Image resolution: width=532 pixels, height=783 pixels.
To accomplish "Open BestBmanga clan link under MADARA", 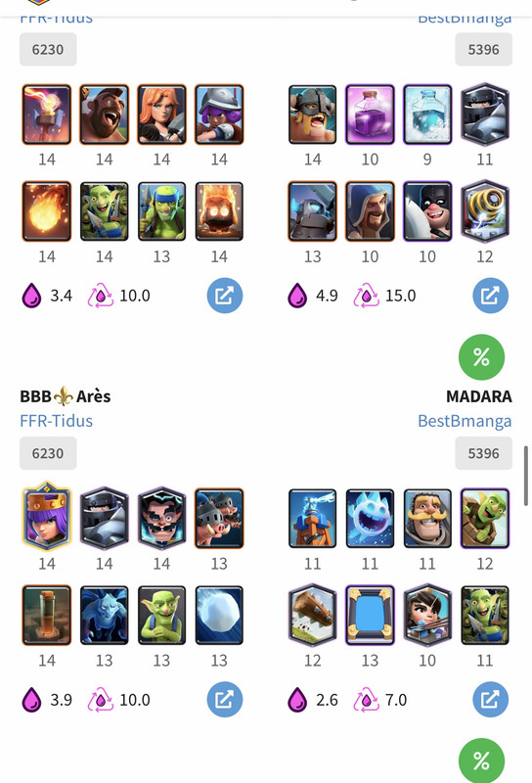I will (x=465, y=421).
